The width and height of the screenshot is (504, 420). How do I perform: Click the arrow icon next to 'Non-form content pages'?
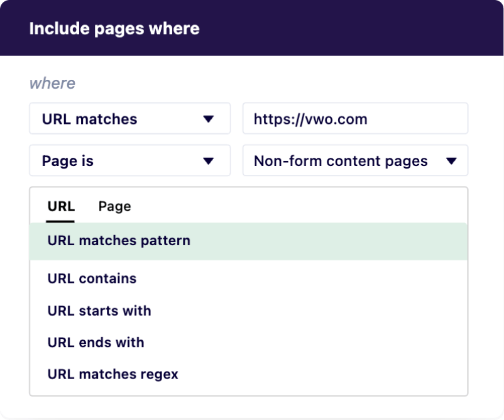point(451,161)
